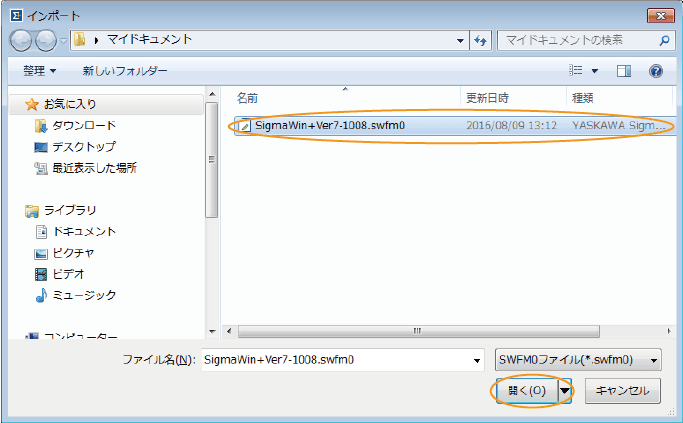Viewport: 683px width, 423px height.
Task: Close the インポート dialog
Action: [661, 16]
